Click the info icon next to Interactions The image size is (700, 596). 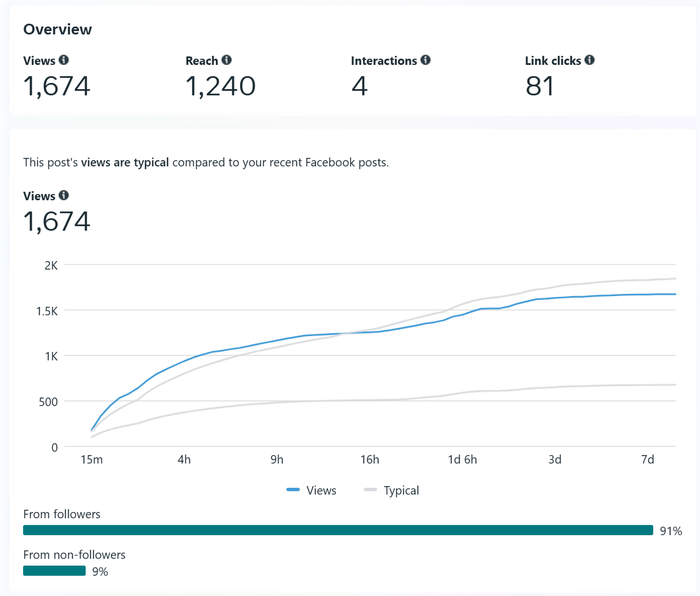click(x=426, y=60)
